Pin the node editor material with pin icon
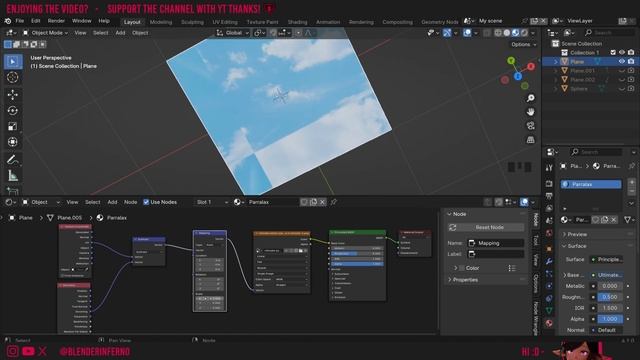640x360 pixels. (333, 202)
